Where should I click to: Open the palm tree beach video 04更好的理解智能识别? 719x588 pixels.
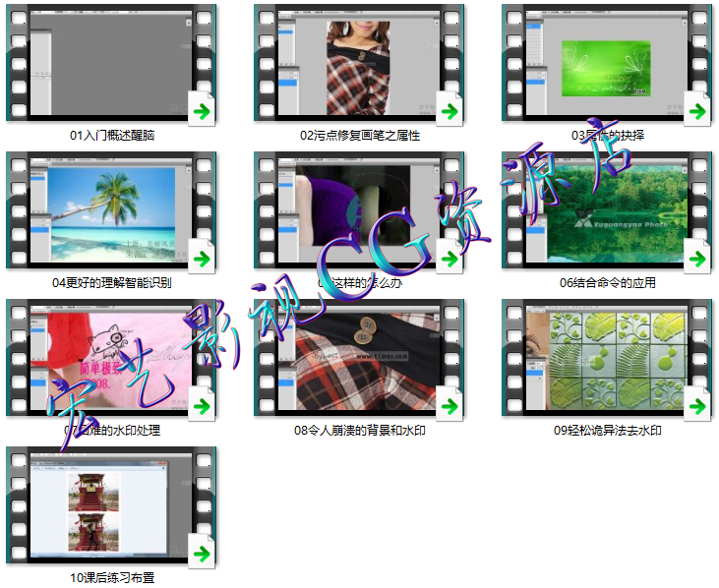click(111, 210)
